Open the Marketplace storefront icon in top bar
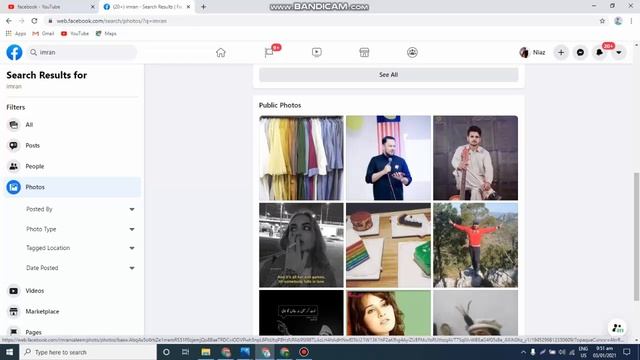 click(364, 52)
